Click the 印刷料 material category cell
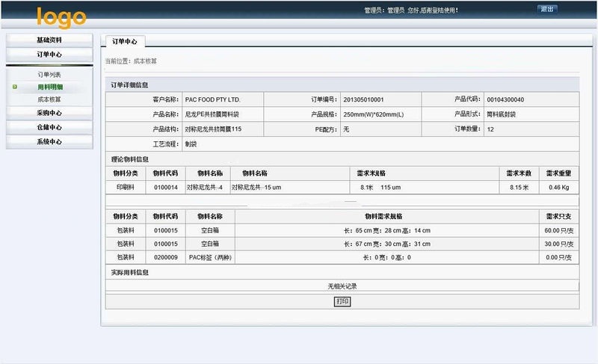 (x=126, y=187)
